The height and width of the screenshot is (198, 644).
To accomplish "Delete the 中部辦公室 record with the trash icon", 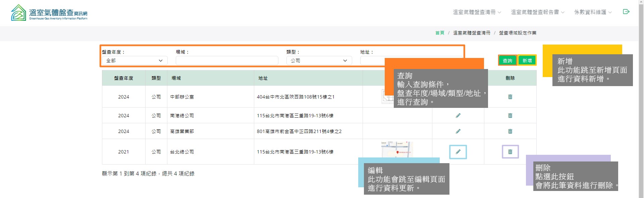I will coord(510,97).
